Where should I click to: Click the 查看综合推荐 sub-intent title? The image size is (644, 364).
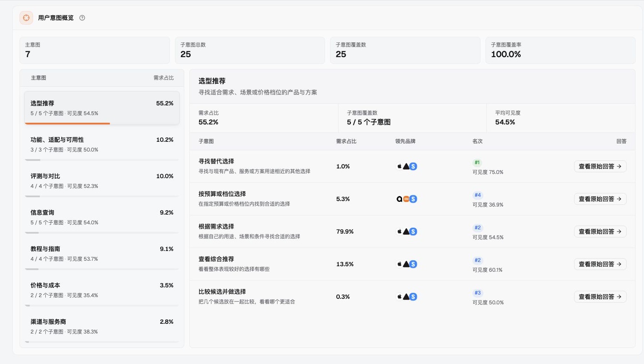216,259
